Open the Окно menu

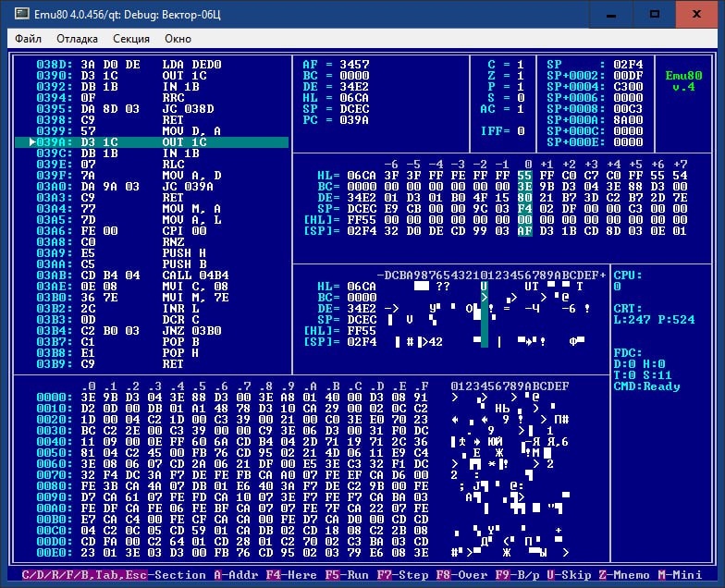178,39
